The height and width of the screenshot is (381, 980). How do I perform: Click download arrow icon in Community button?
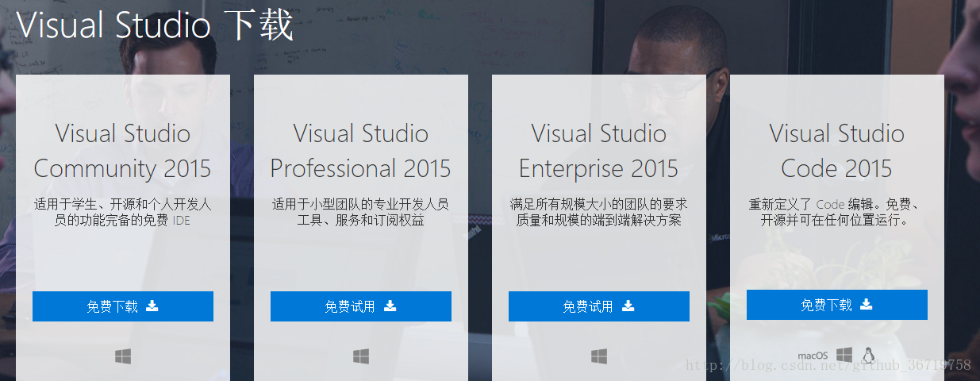(x=152, y=306)
